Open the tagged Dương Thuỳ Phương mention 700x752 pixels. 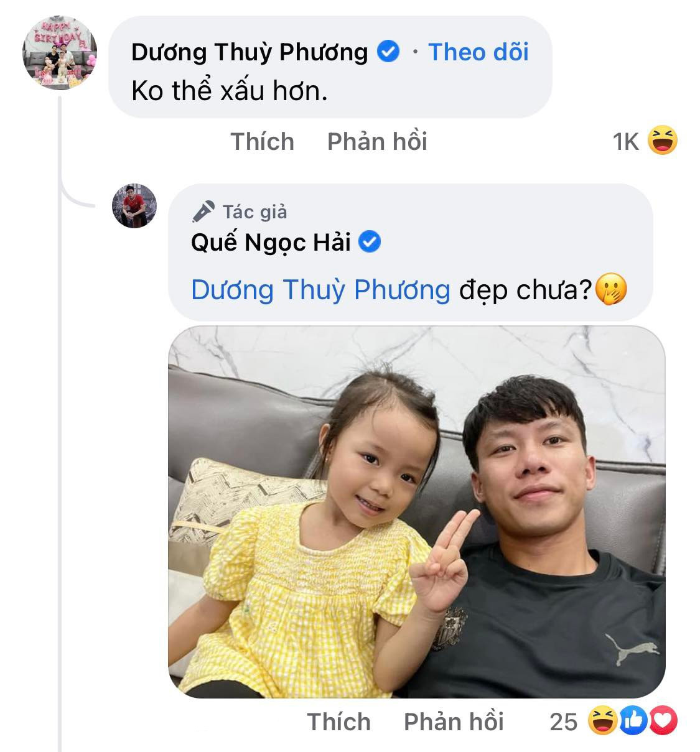click(320, 290)
